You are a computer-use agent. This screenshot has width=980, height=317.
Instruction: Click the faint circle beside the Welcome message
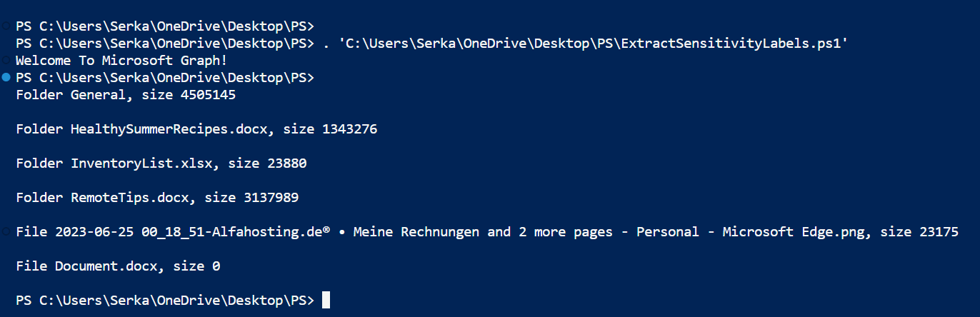[x=6, y=59]
